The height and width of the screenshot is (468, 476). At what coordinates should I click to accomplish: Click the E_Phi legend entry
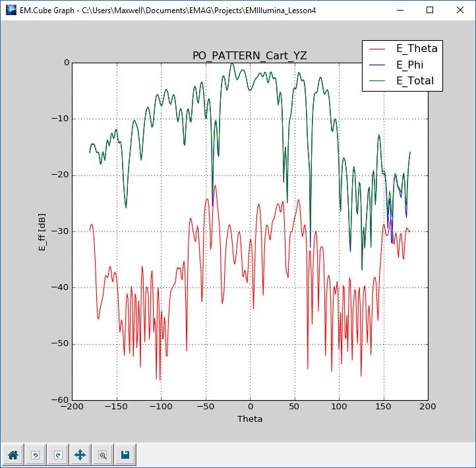coord(409,65)
